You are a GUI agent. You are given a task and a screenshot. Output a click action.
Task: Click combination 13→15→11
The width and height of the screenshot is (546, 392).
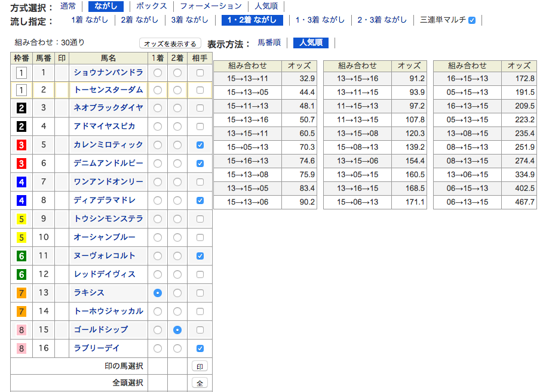[247, 134]
